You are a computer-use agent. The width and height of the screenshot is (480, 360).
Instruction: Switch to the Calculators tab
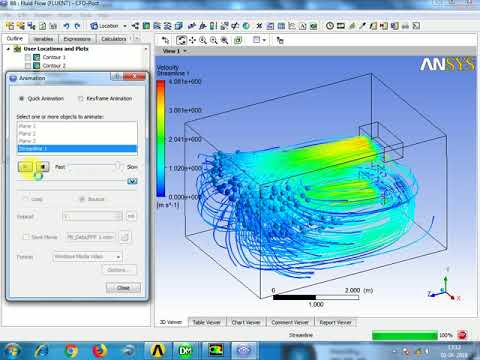coord(114,39)
